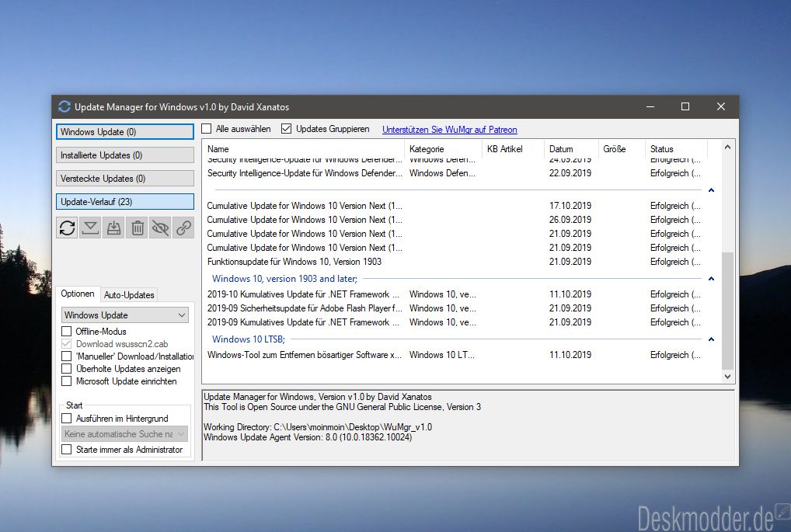This screenshot has width=791, height=532.
Task: Sort by the Kategorie column header
Action: coord(444,149)
